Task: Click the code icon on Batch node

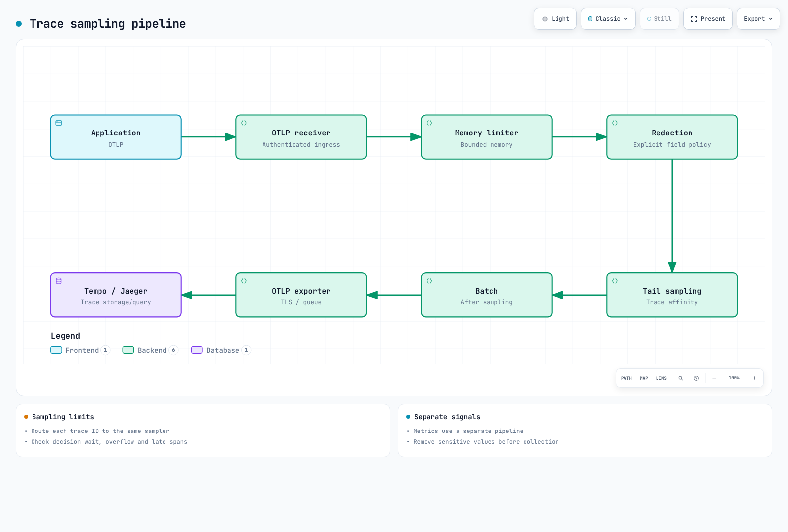Action: 429,281
